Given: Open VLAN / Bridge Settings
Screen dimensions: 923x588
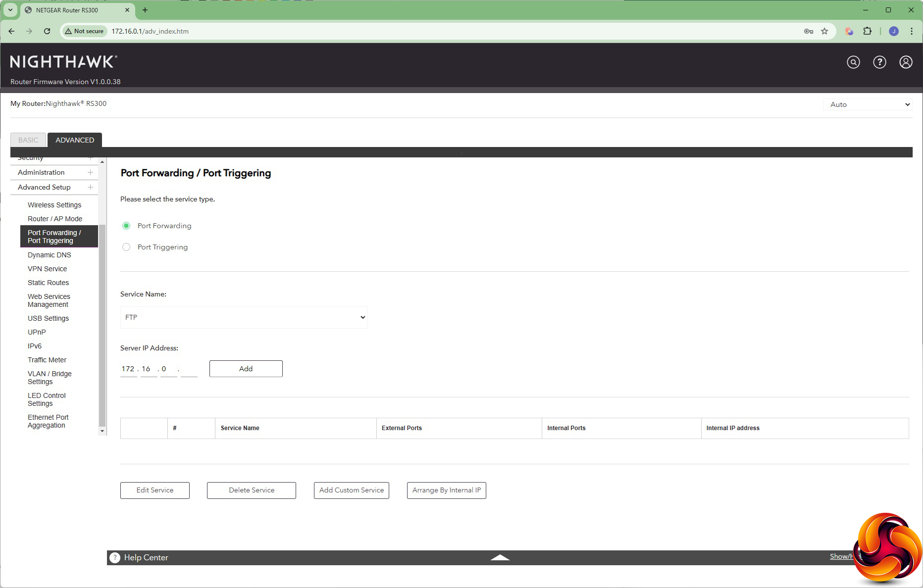Looking at the screenshot, I should pyautogui.click(x=50, y=378).
